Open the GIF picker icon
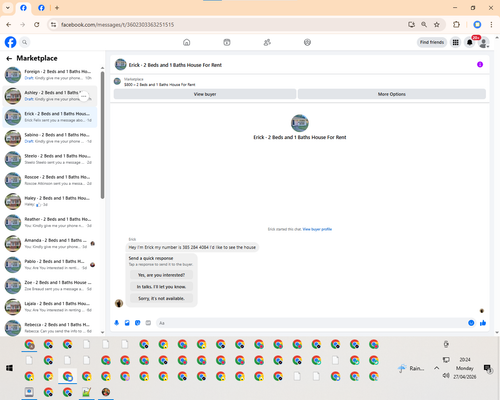This screenshot has height=400, width=500. point(148,323)
